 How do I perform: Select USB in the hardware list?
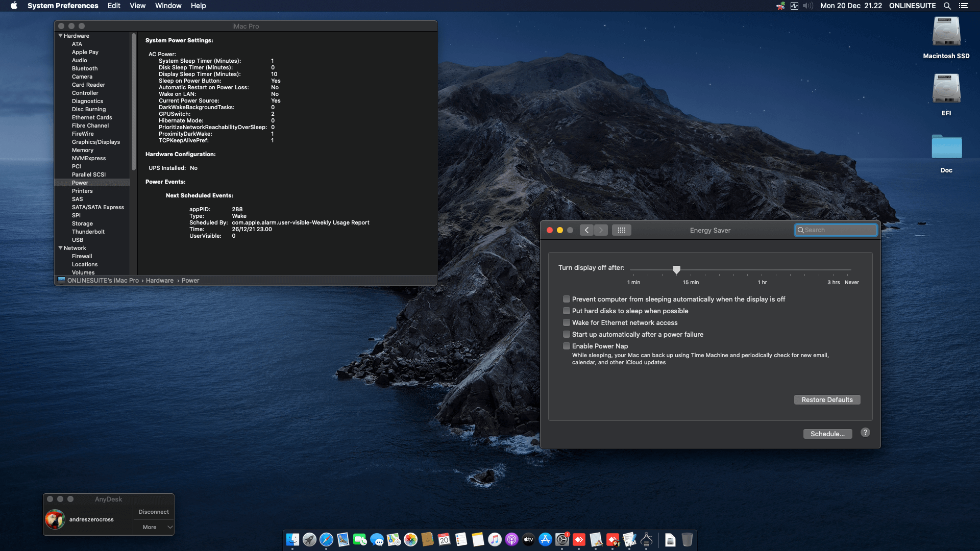pyautogui.click(x=78, y=240)
